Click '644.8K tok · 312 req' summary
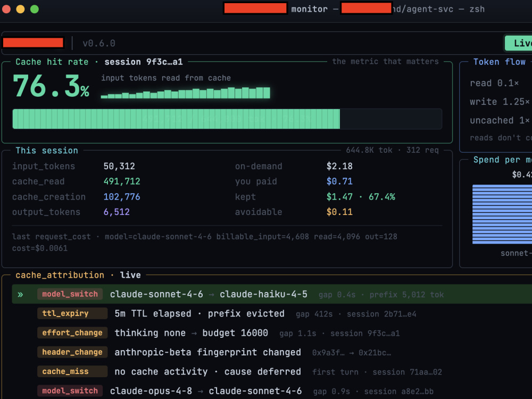The width and height of the screenshot is (532, 399). click(392, 150)
